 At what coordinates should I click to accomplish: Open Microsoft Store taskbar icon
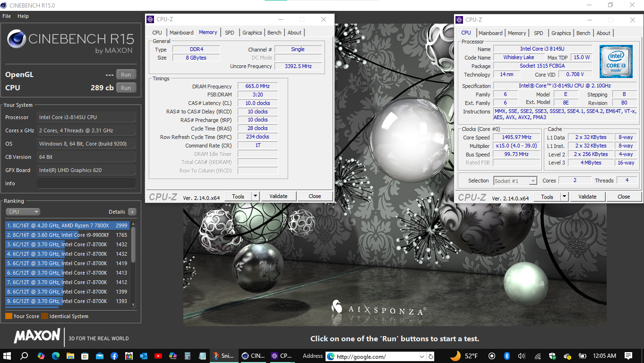click(x=85, y=356)
